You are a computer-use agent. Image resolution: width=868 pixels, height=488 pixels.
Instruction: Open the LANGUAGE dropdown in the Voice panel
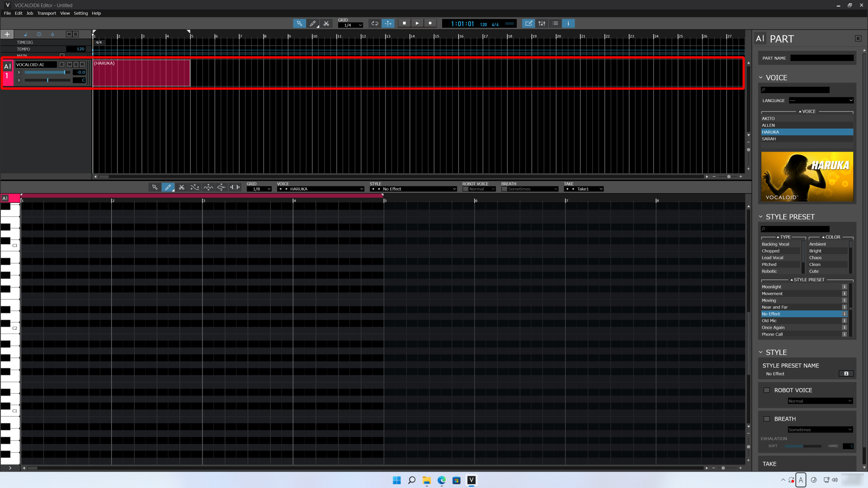coord(820,100)
